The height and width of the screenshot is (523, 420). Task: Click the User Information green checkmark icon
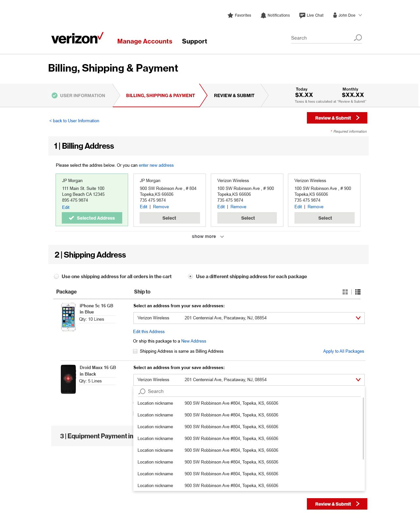pos(55,95)
